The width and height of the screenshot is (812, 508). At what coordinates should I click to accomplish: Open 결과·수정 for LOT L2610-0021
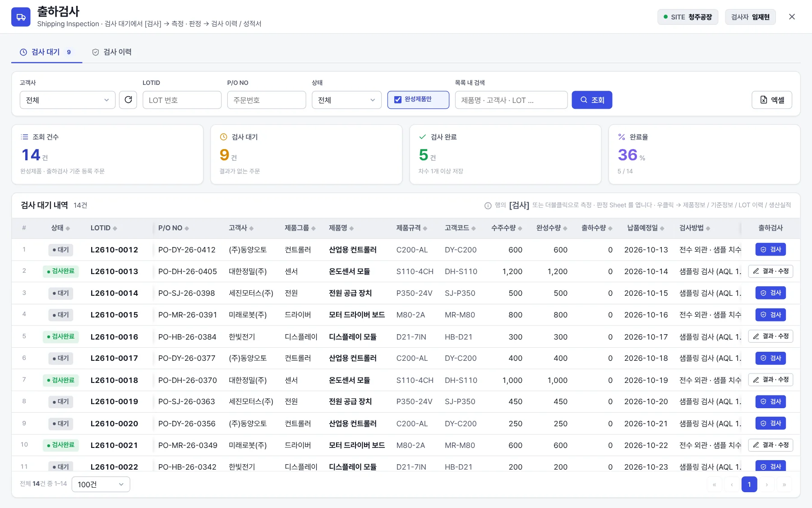click(770, 445)
